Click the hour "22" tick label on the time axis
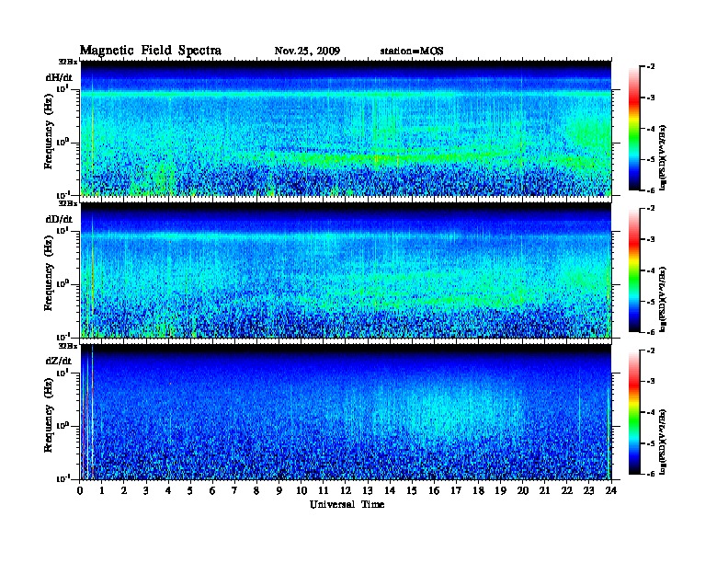The image size is (728, 563). tap(567, 490)
